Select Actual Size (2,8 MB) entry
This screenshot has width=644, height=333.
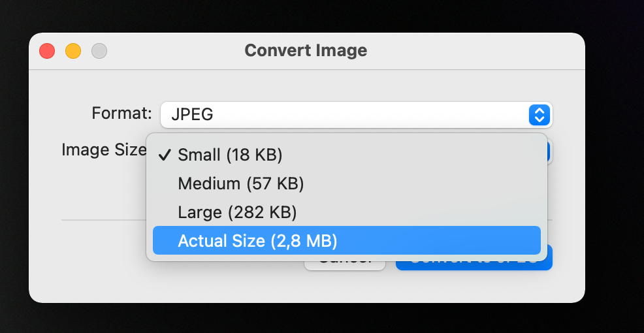tap(346, 241)
